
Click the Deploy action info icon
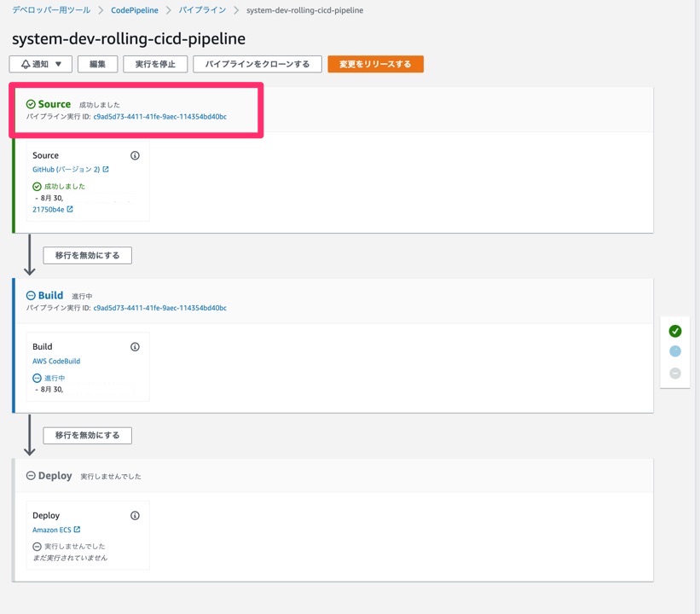click(x=135, y=516)
